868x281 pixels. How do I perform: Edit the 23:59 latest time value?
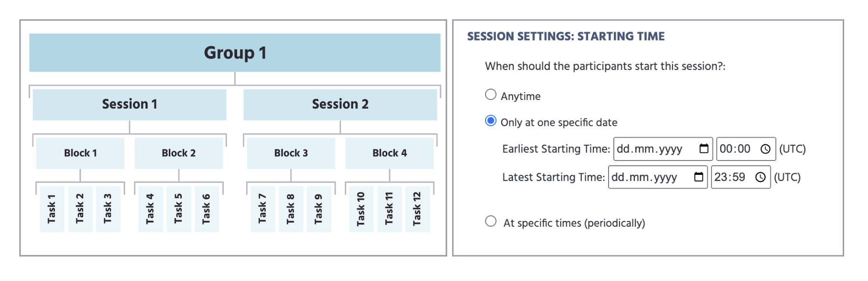(730, 177)
